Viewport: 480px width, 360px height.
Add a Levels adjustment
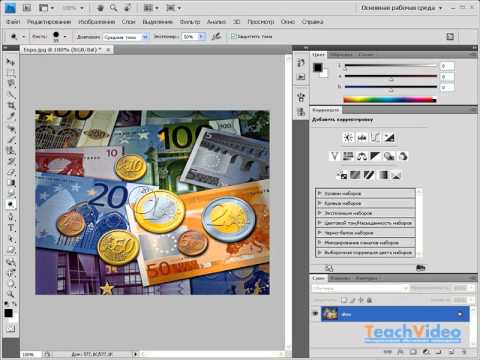[362, 137]
